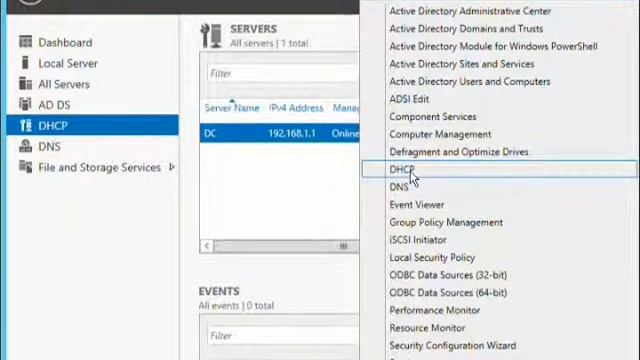
Task: Launch Resource Monitor
Action: (427, 328)
